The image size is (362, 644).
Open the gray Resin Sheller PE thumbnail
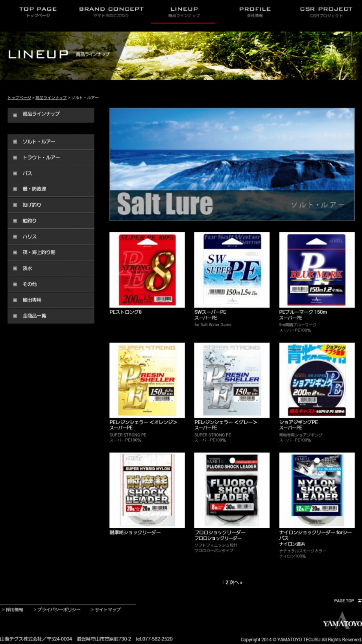232,380
